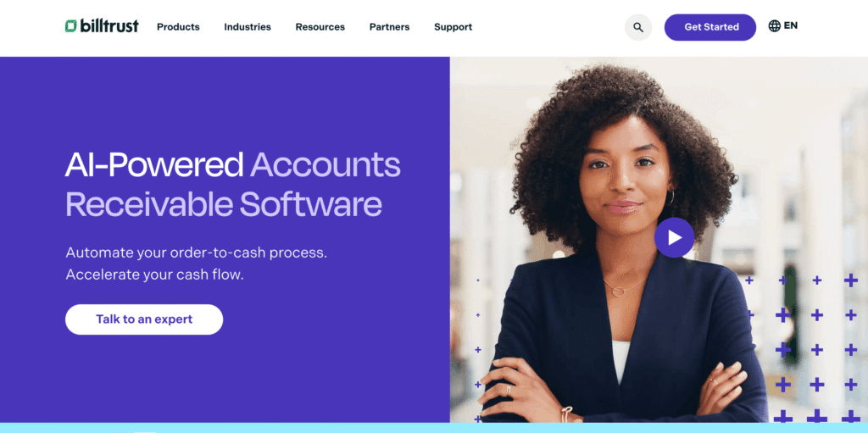
Task: Select Partners in the top navigation
Action: pos(390,26)
